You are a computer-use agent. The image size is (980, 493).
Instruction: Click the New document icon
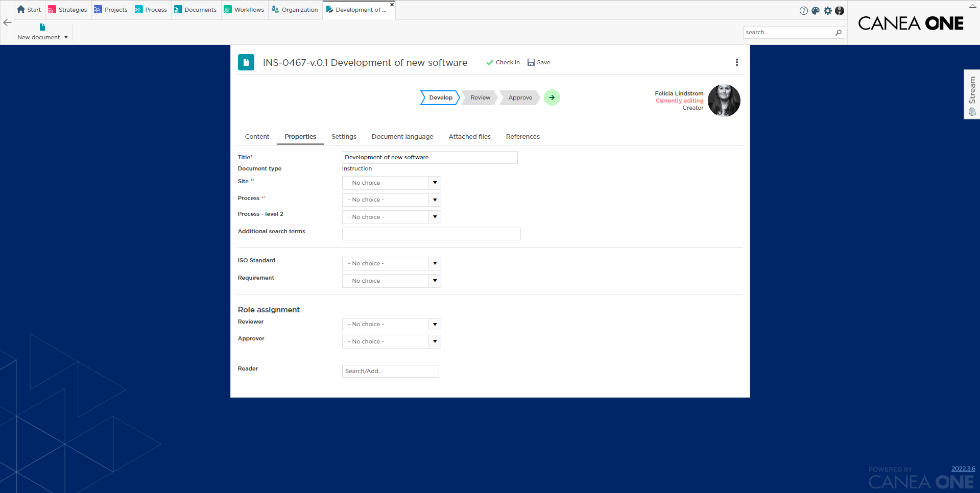[x=42, y=27]
